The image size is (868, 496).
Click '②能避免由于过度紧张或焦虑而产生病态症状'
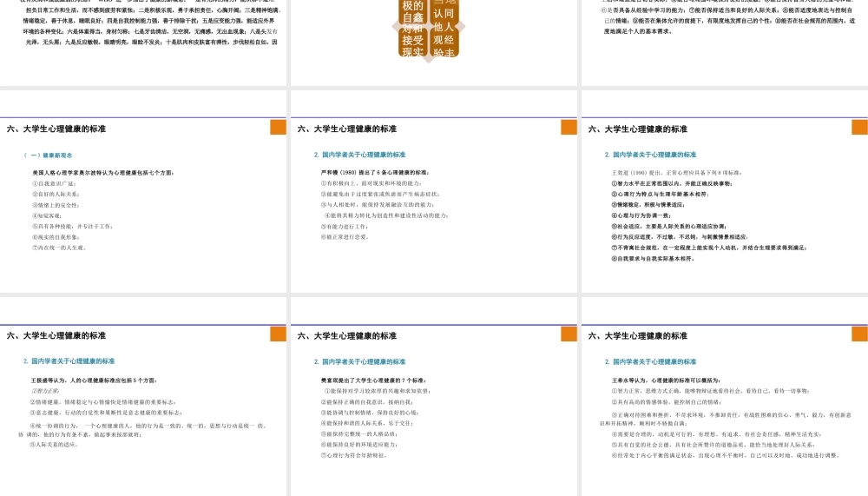pos(380,194)
